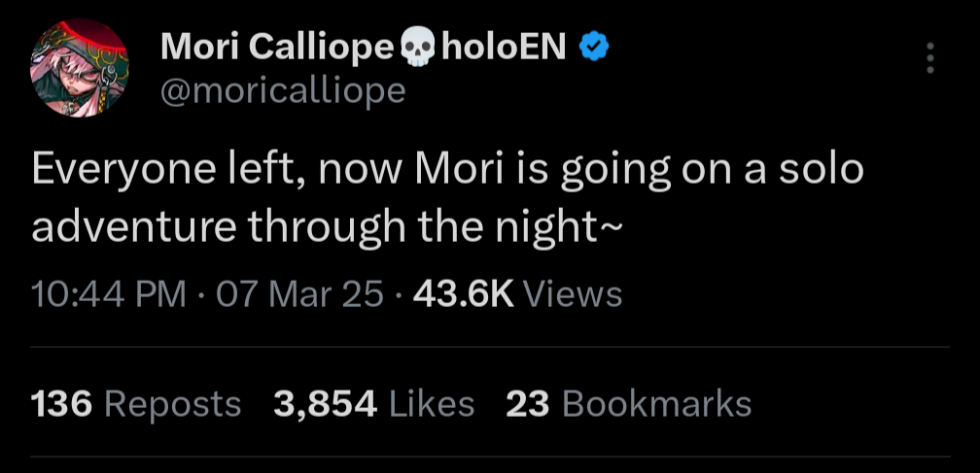The width and height of the screenshot is (980, 473).
Task: Show the 3,854 Likes list
Action: tap(325, 403)
